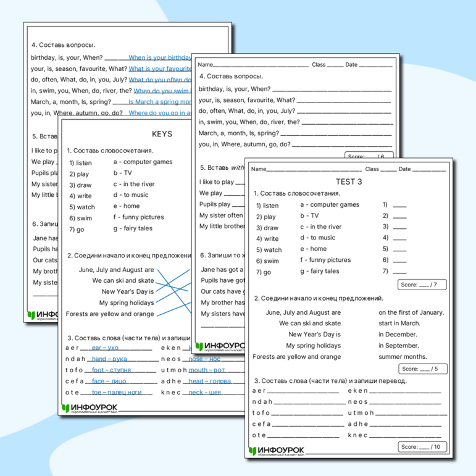The height and width of the screenshot is (476, 476).
Task: Click the KEYS heading
Action: [x=162, y=134]
